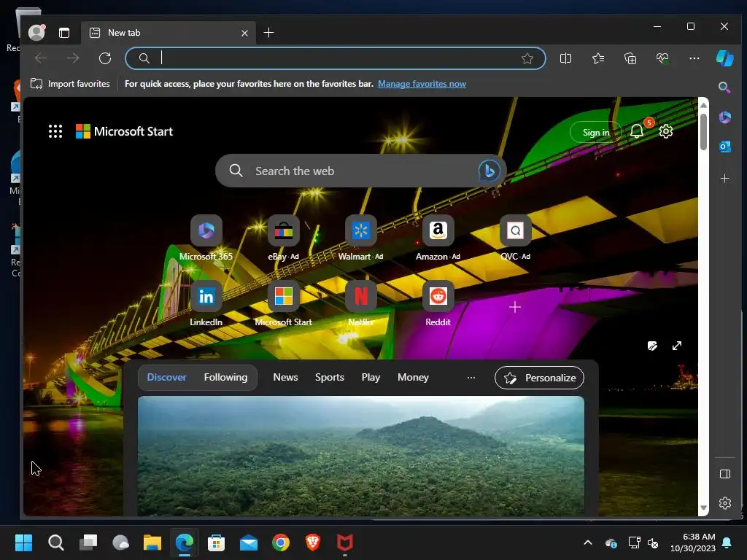Click Import favorites
The height and width of the screenshot is (560, 747).
click(70, 84)
